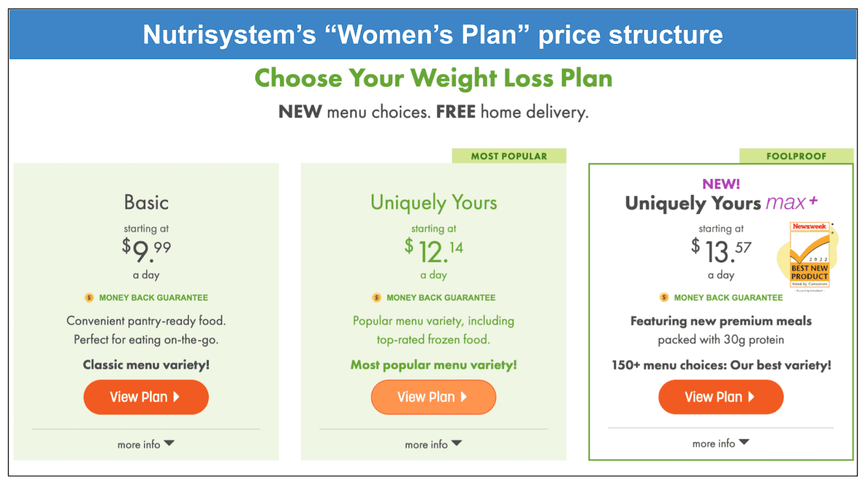Click the coin icon beside Max+ guarantee
868x488 pixels.
(664, 297)
